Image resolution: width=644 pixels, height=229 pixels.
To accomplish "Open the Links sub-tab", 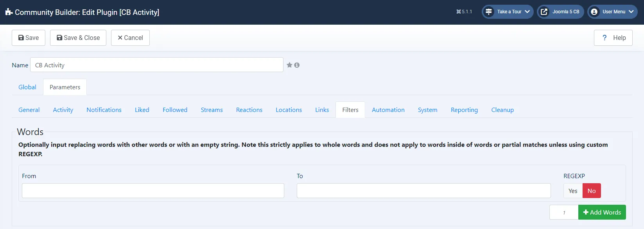I will pos(322,110).
